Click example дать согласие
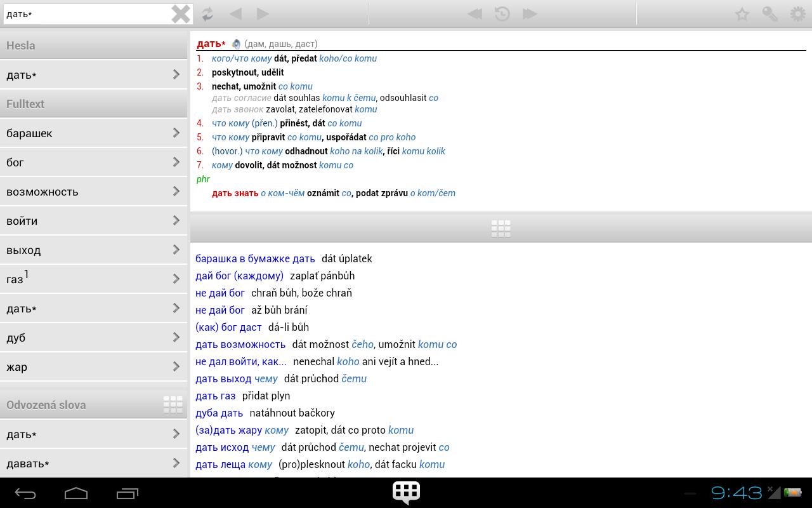The height and width of the screenshot is (508, 812). [x=241, y=98]
